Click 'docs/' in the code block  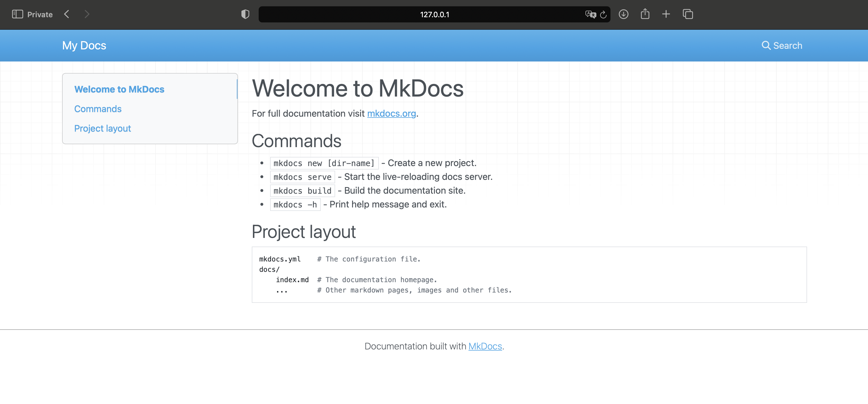[x=269, y=270]
